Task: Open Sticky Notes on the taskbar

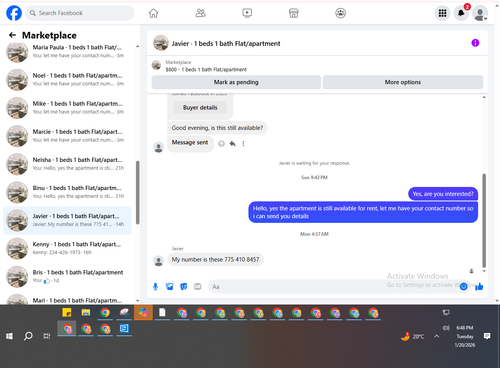Action: (x=67, y=312)
